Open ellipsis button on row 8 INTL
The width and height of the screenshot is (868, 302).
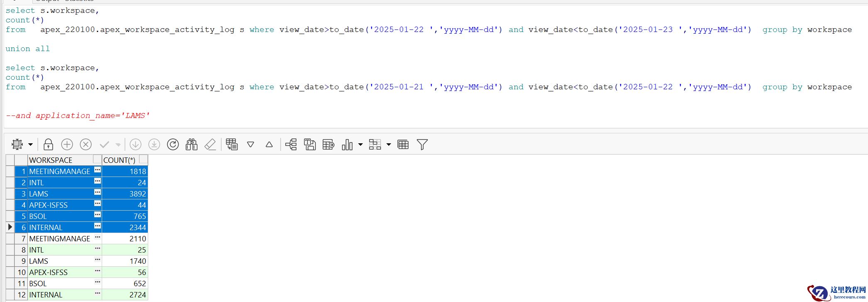(x=98, y=248)
